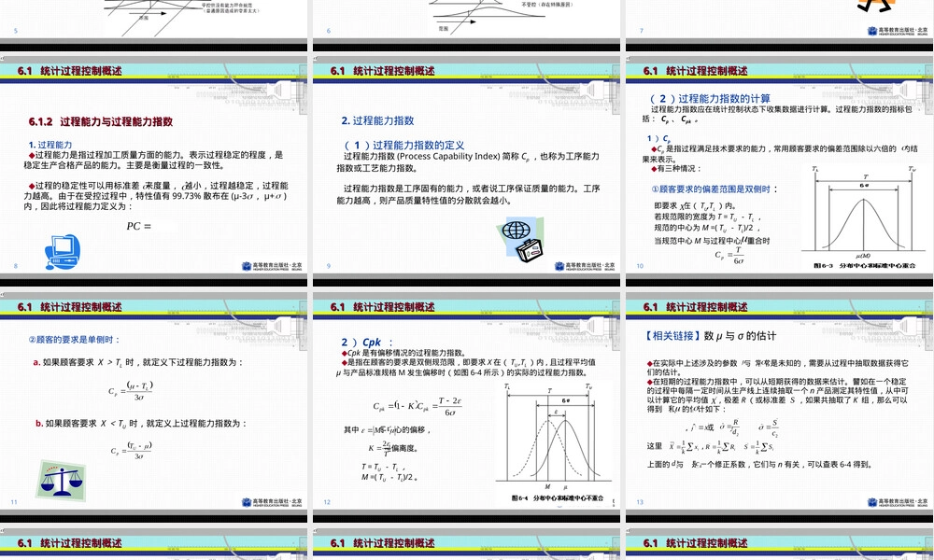
Task: Click the line b. 如果顾客要求 X < TU
Action: pos(141,423)
